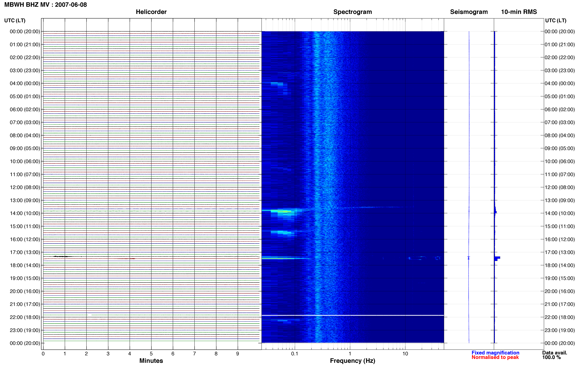Click the 'Data avail.' label

point(555,353)
